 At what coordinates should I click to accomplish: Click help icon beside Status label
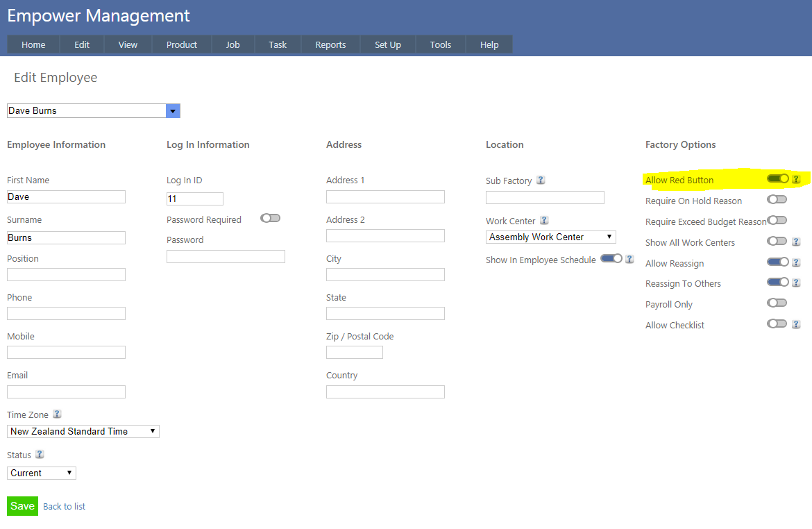point(40,455)
